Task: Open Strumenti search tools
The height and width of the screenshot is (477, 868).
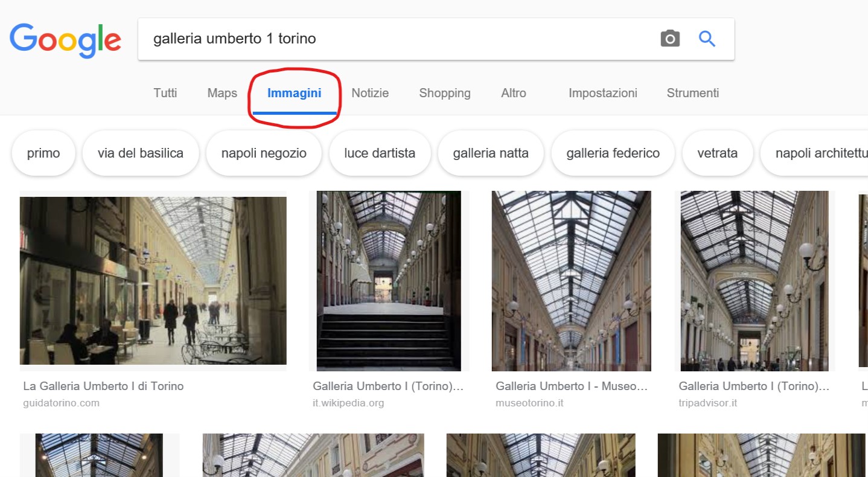Action: (693, 93)
